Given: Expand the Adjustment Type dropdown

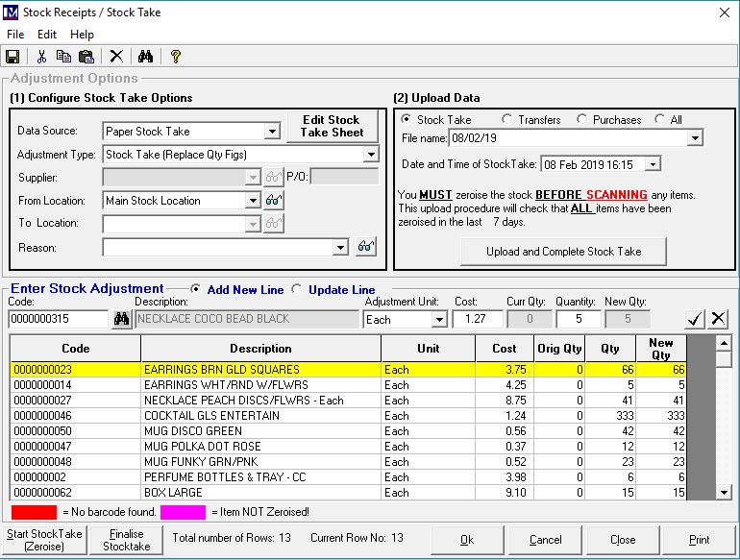Looking at the screenshot, I should tap(371, 155).
